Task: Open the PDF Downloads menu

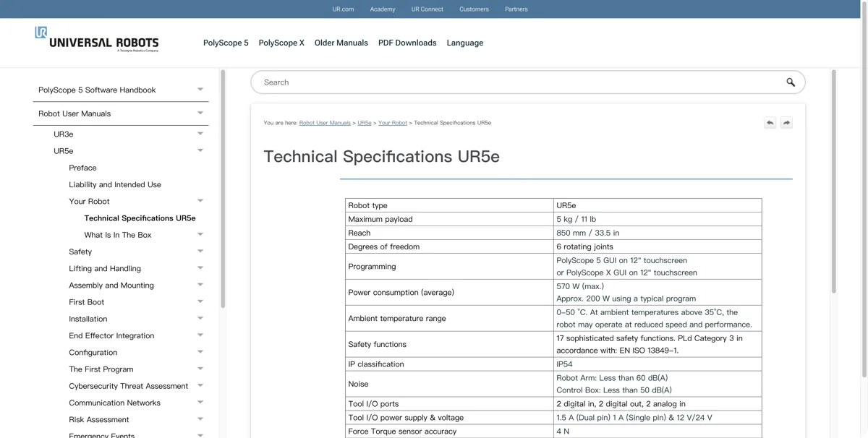Action: [407, 43]
